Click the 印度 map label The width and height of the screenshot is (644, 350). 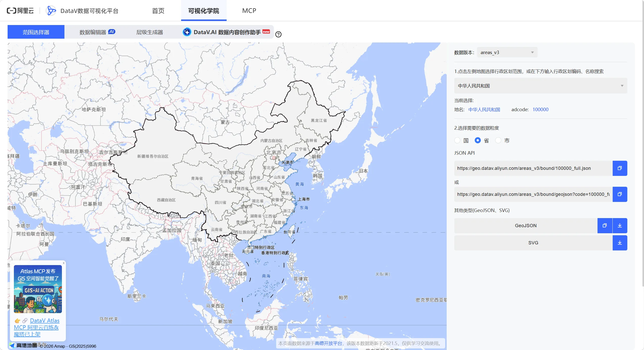[125, 239]
